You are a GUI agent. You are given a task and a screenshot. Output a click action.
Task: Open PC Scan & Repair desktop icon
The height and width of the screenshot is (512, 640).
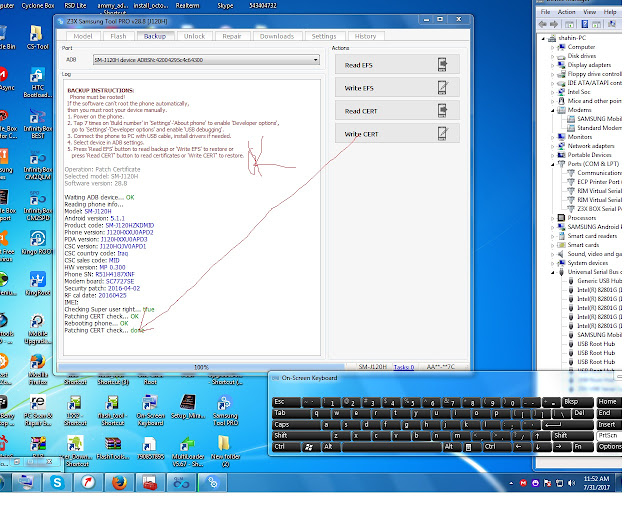(38, 410)
